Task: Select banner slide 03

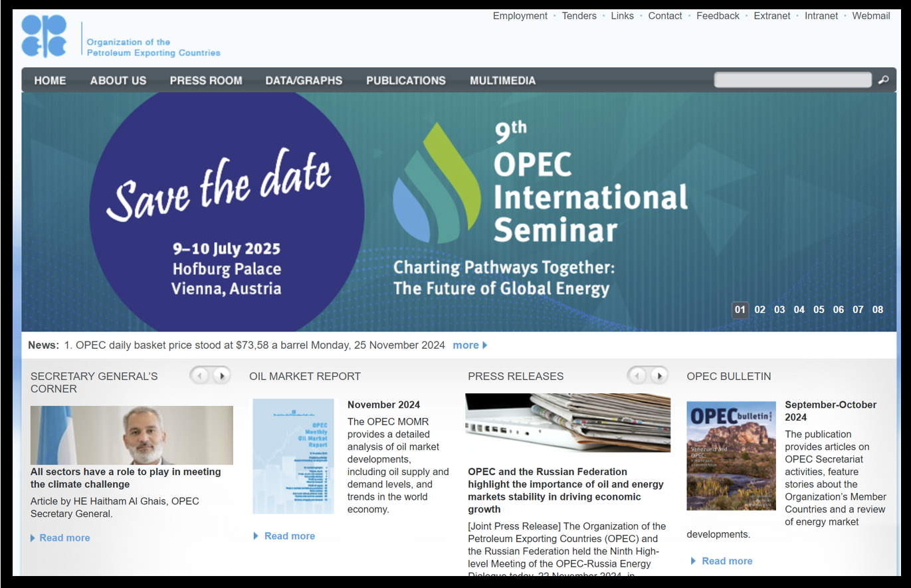Action: (779, 310)
